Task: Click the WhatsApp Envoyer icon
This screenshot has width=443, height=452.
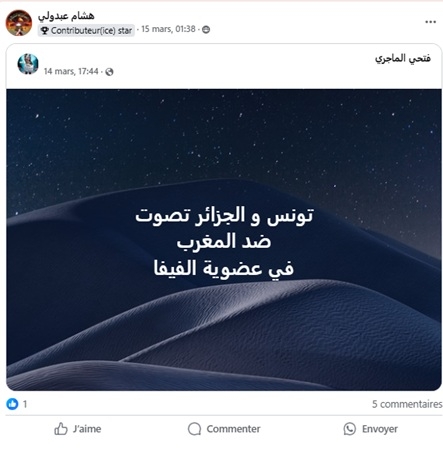Action: coord(350,429)
